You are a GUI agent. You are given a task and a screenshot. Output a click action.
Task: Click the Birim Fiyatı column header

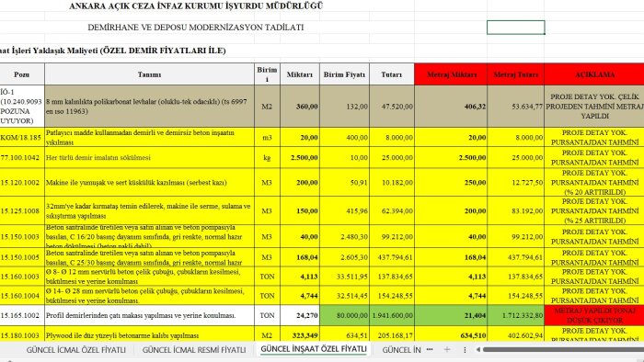[x=344, y=74]
